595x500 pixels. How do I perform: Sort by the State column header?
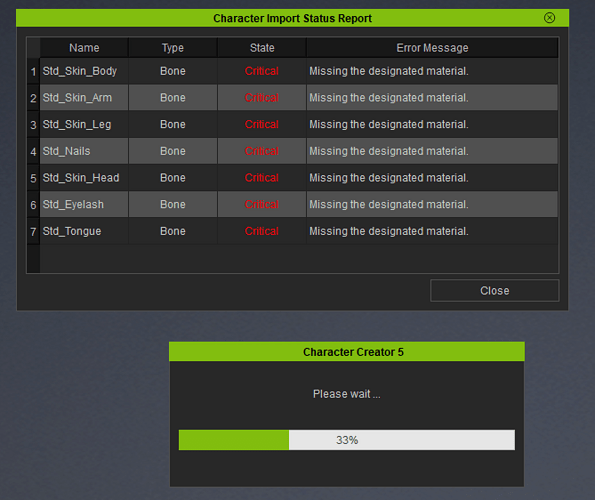262,48
